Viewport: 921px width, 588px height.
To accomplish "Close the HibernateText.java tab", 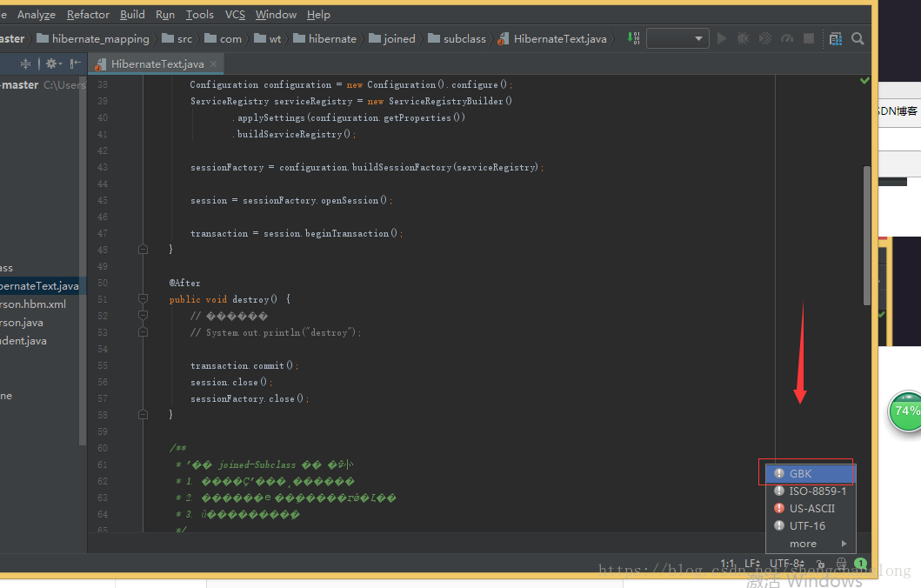I will pos(213,64).
